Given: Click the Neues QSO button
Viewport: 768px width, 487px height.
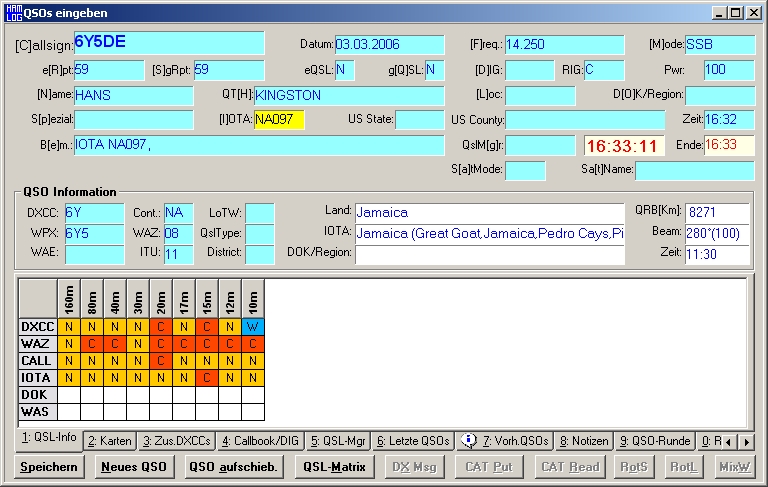Looking at the screenshot, I should (132, 467).
